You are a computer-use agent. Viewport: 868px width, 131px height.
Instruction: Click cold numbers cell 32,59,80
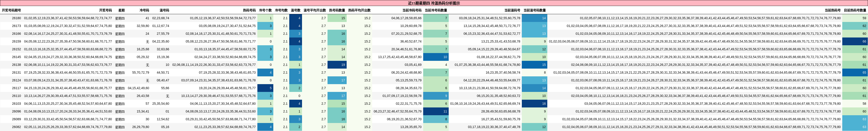pyautogui.click(x=143, y=26)
